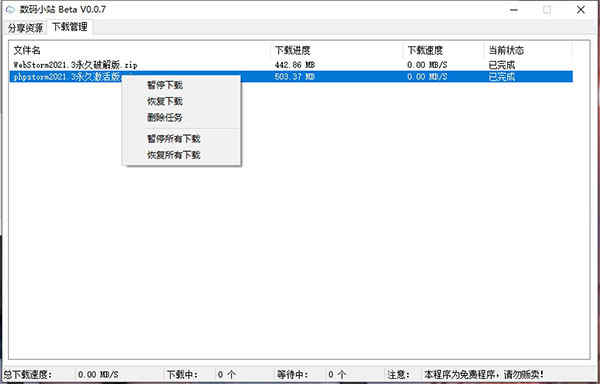
Task: Click the 442.86 MB progress cell
Action: point(295,65)
